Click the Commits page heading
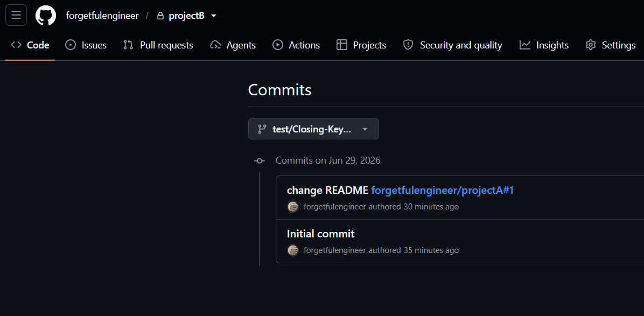 279,90
